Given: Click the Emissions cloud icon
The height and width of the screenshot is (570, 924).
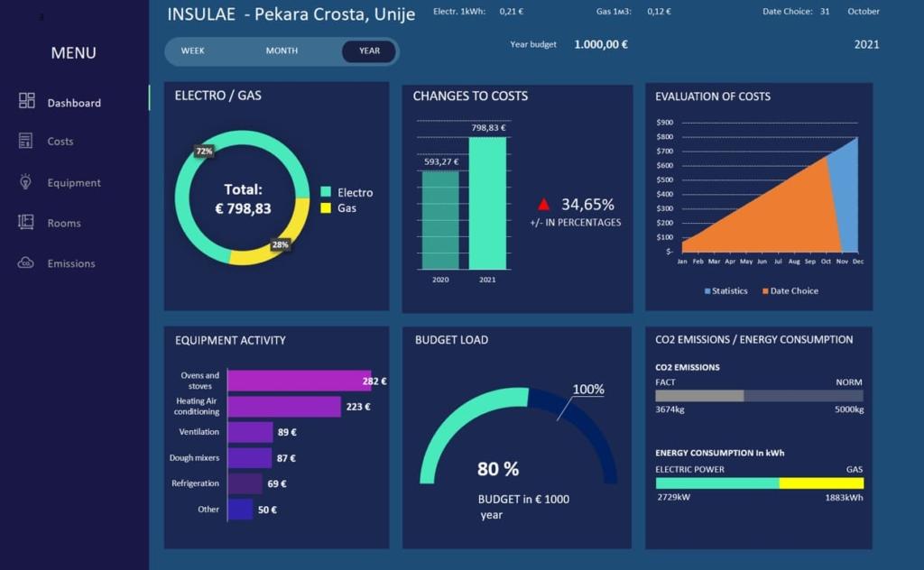Looking at the screenshot, I should coord(26,262).
